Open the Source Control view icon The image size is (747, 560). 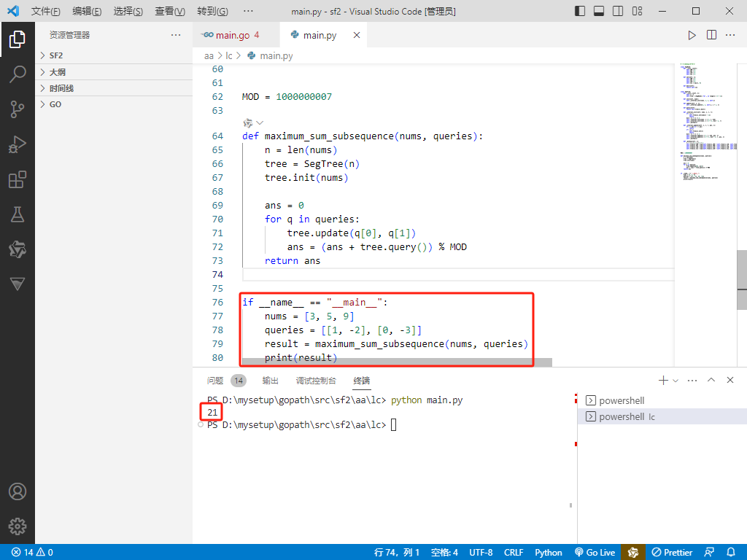[x=18, y=109]
